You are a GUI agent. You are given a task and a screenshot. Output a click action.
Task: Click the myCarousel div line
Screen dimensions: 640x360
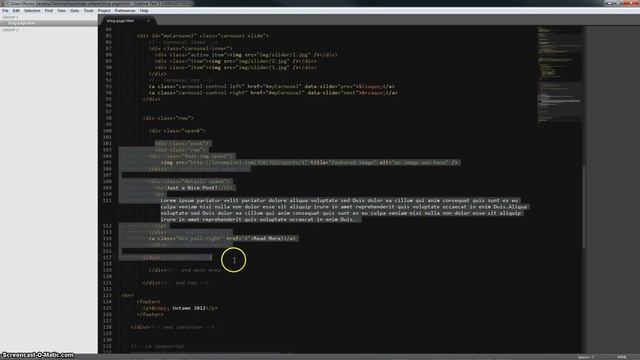pyautogui.click(x=202, y=36)
